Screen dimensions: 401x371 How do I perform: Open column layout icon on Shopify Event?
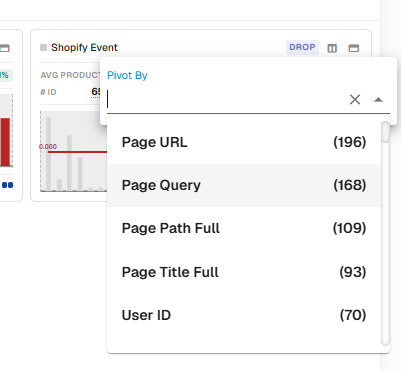pyautogui.click(x=332, y=48)
